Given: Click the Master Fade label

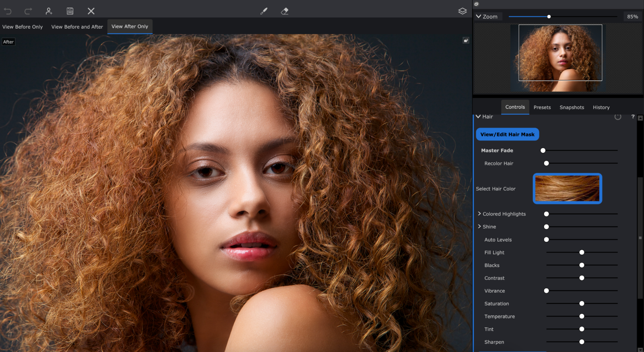Looking at the screenshot, I should click(x=497, y=150).
